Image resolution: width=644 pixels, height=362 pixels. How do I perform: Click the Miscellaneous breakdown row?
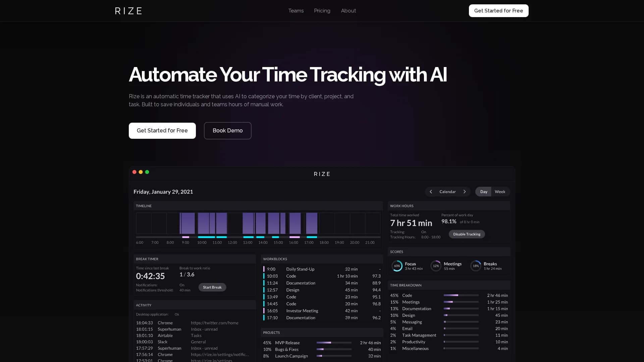click(449, 349)
